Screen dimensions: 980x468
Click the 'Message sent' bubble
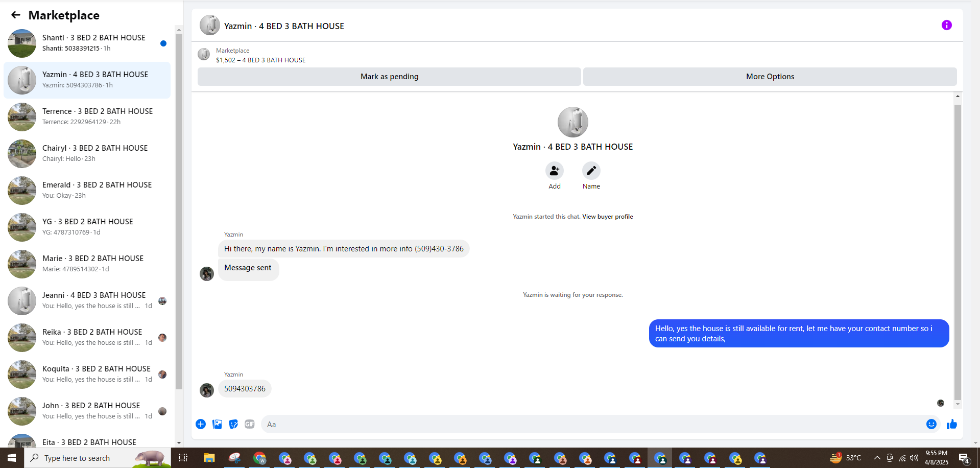pos(248,269)
